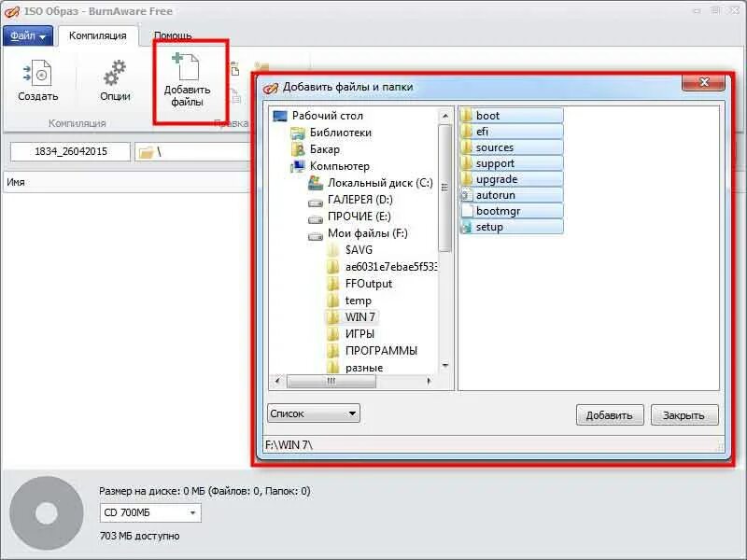
Task: Click the setup file icon
Action: 467,227
